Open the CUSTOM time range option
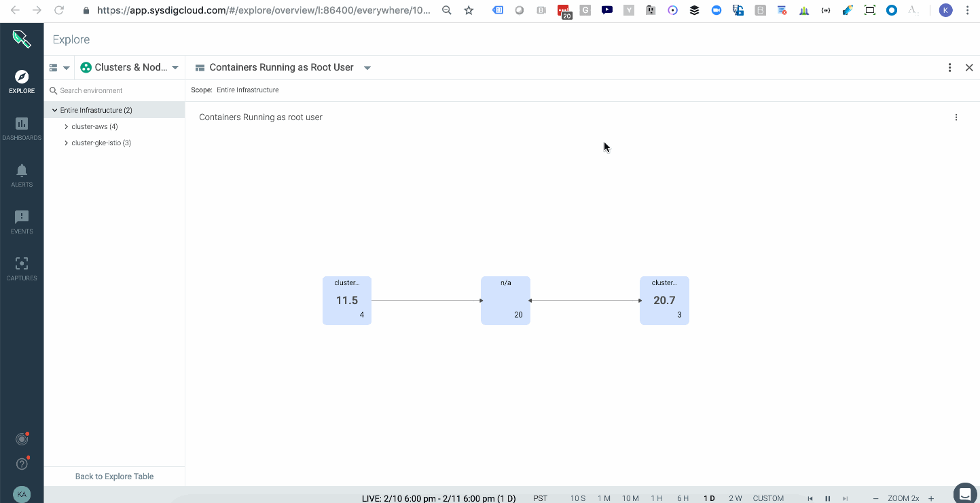The image size is (980, 503). point(768,498)
